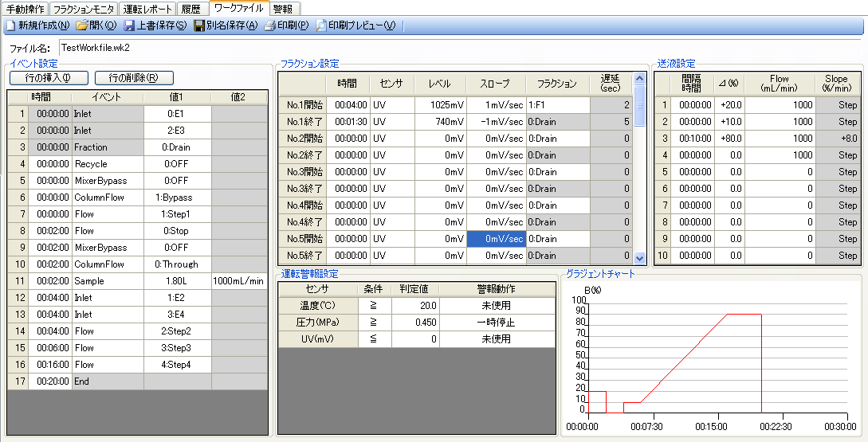Image resolution: width=868 pixels, height=442 pixels.
Task: Click 20.0 threshold for temperature
Action: tap(415, 305)
